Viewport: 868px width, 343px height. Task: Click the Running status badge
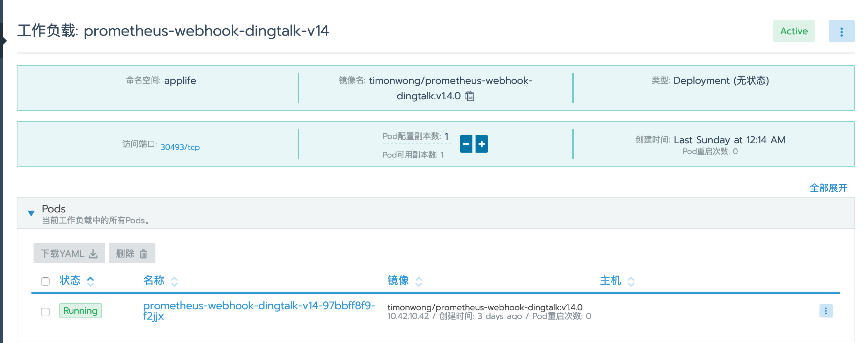coord(80,311)
